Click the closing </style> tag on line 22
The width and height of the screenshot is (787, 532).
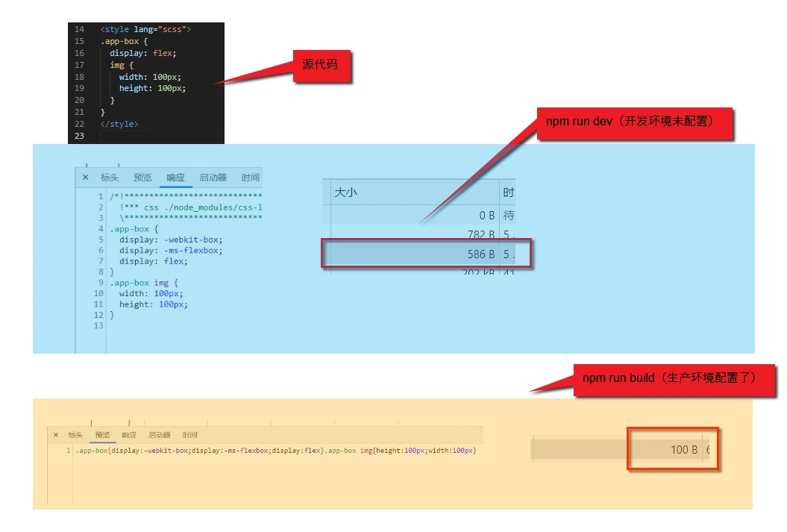coord(119,124)
